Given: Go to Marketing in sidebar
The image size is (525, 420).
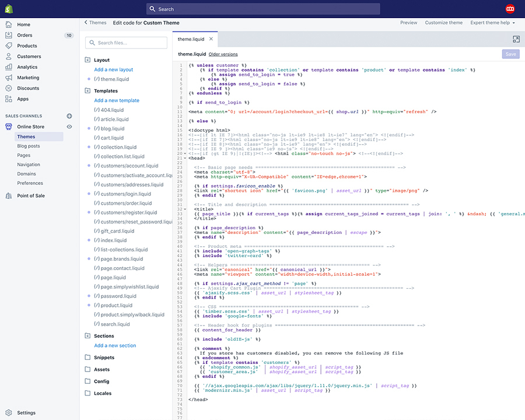Looking at the screenshot, I should click(28, 78).
